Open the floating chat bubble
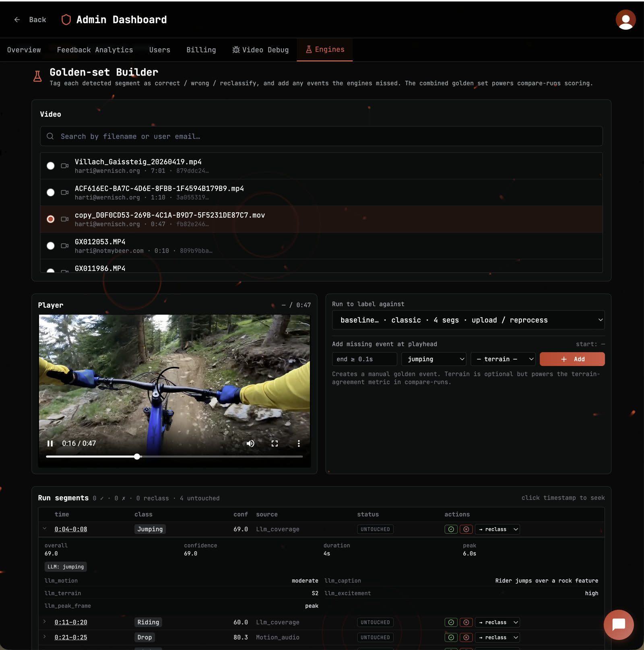The image size is (644, 650). (x=619, y=625)
